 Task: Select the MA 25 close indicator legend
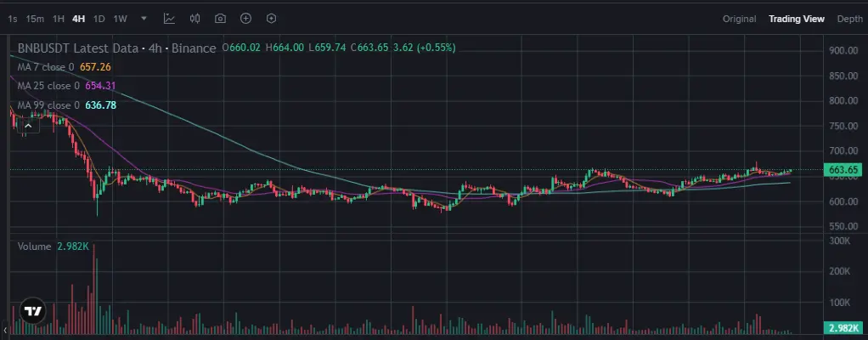coord(48,86)
